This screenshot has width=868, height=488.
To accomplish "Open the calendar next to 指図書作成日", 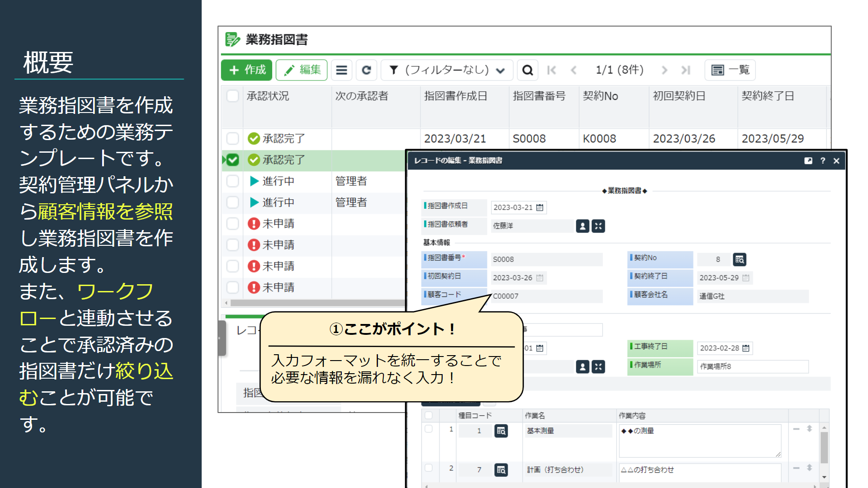I will tap(540, 207).
